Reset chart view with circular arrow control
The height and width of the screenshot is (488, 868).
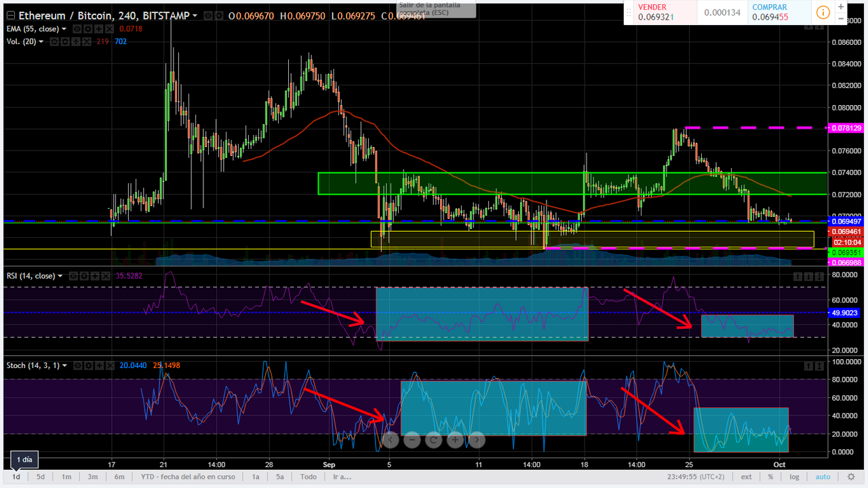(x=433, y=440)
